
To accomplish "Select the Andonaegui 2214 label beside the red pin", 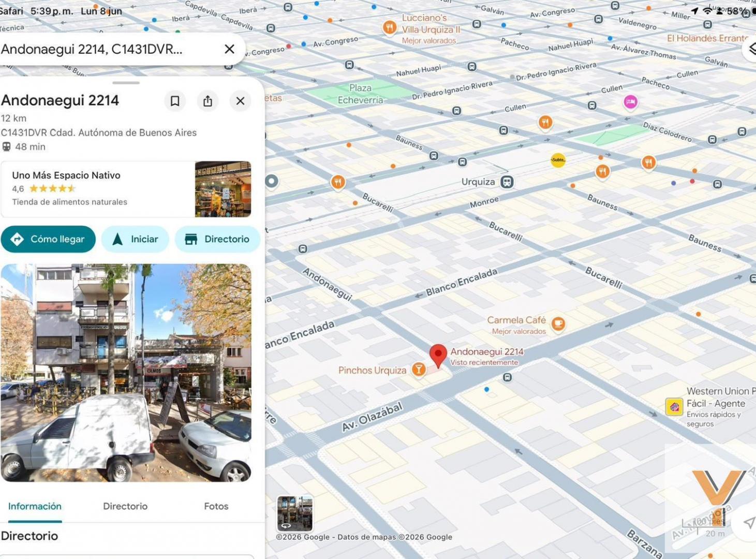I will 487,351.
